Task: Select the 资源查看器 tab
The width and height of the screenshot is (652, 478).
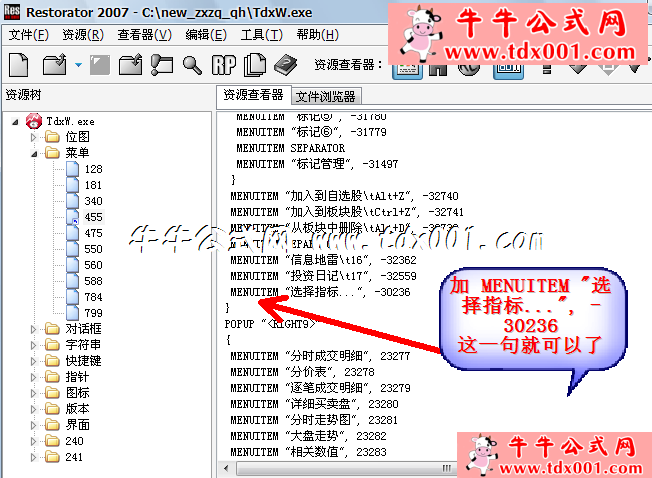Action: pyautogui.click(x=252, y=96)
